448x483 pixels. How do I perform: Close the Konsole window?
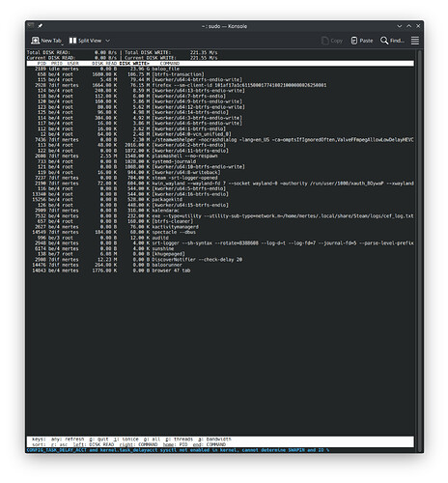[x=418, y=26]
